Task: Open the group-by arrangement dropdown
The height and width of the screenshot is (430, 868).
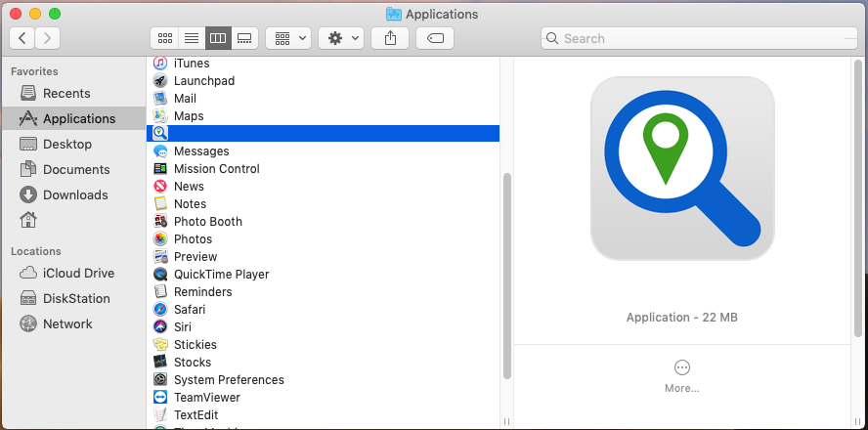Action: 288,38
